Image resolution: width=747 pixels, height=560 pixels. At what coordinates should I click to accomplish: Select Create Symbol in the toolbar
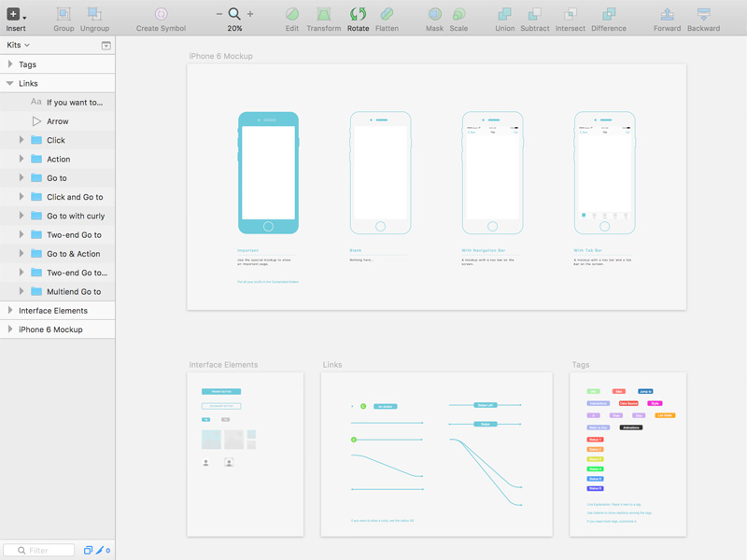pos(160,15)
